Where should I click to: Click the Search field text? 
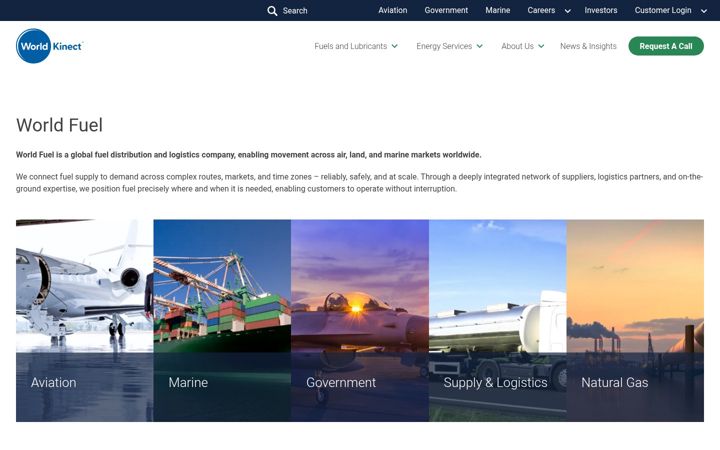coord(295,11)
